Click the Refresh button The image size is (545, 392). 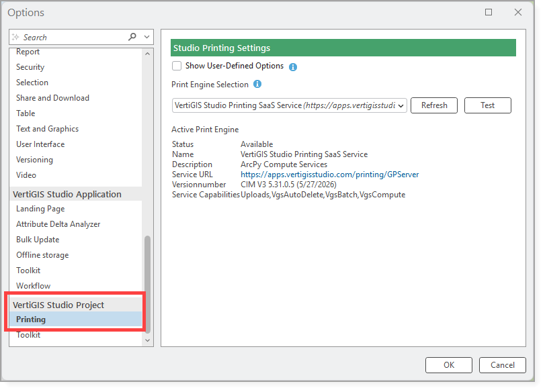(x=433, y=105)
